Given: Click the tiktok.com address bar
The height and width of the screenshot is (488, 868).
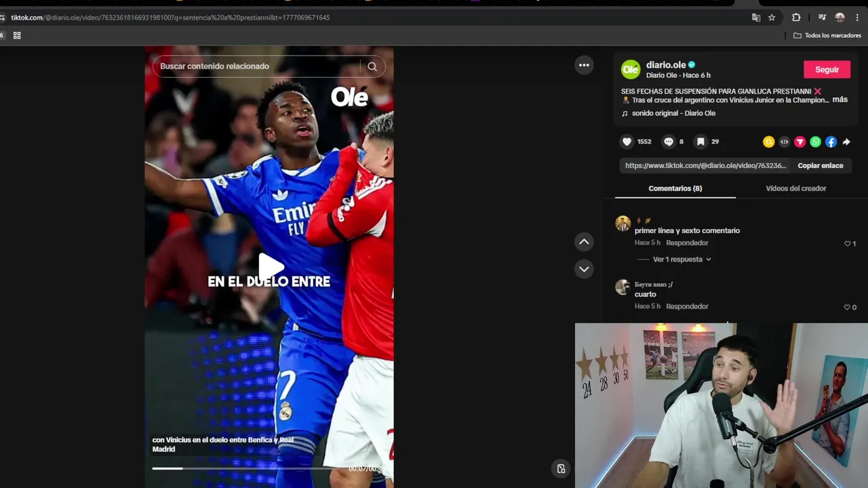Looking at the screenshot, I should (x=373, y=18).
